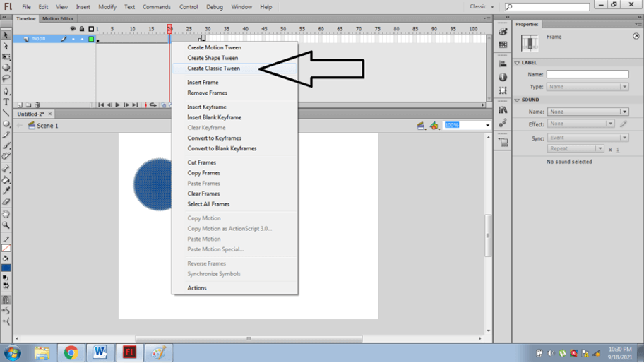Open the Edit Scene dropdown icon
644x363 pixels.
(x=421, y=126)
